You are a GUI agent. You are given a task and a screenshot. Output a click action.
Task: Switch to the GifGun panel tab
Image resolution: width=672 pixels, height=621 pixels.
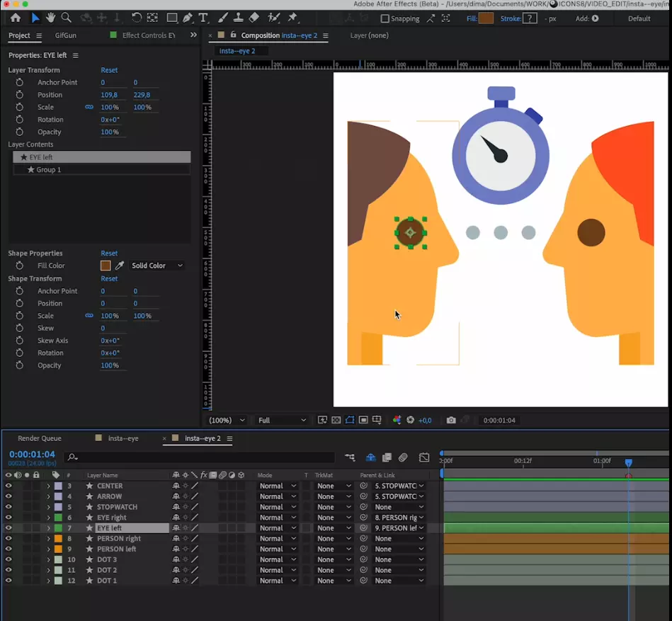pyautogui.click(x=66, y=35)
